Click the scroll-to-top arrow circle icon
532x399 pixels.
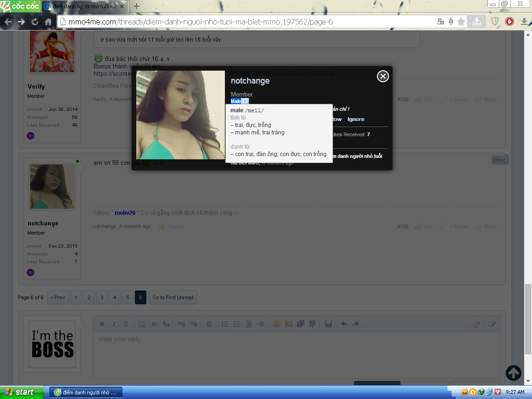pos(513,373)
